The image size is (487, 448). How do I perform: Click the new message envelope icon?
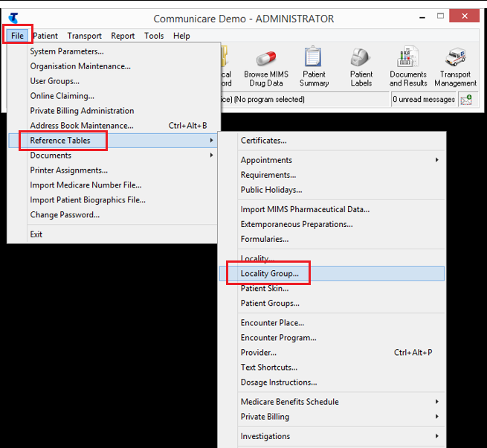coord(466,100)
